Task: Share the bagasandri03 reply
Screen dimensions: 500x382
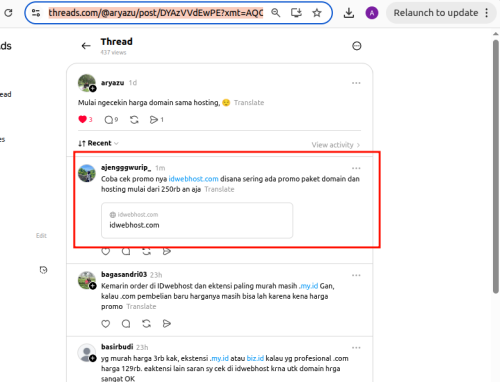Action: coord(167,324)
